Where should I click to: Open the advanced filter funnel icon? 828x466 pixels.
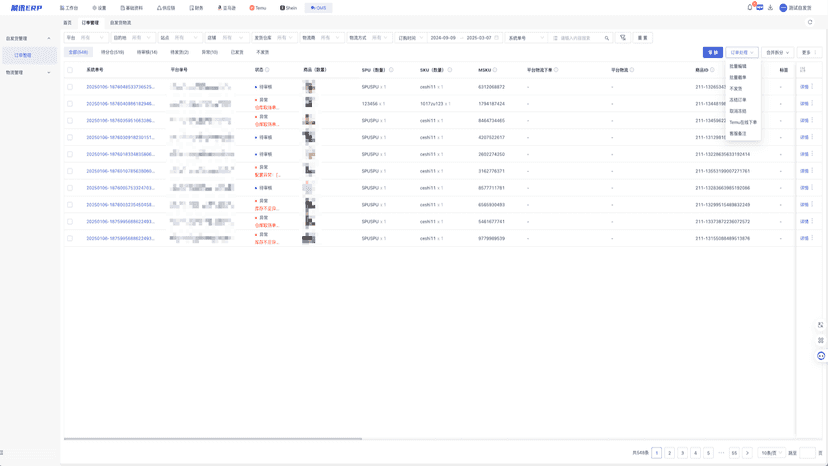coord(623,38)
